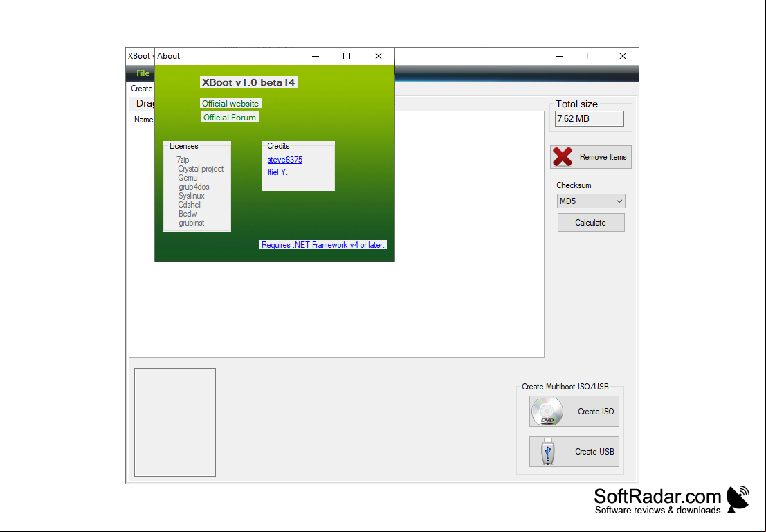This screenshot has width=766, height=532.
Task: Click the Requires .NET Framework v4 notice
Action: coord(323,245)
